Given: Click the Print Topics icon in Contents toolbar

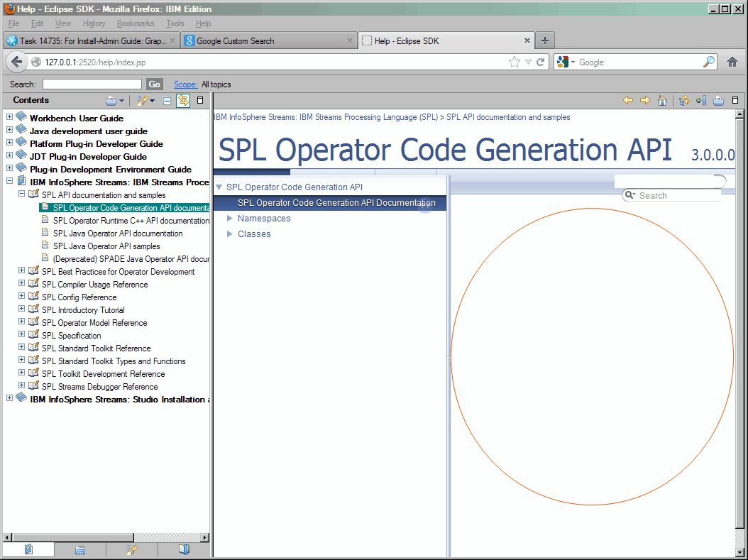Looking at the screenshot, I should pos(111,100).
